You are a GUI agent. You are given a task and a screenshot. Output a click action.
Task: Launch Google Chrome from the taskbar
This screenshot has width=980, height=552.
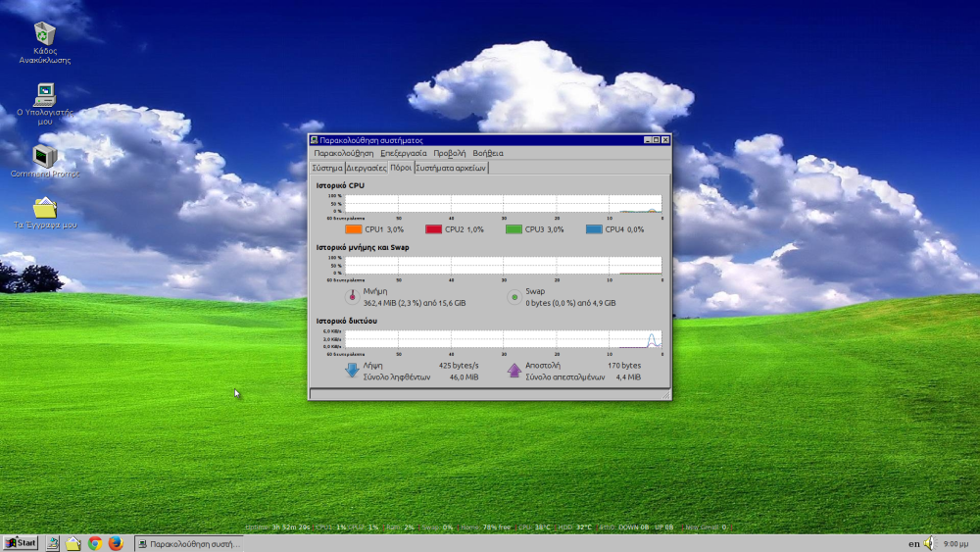(x=95, y=544)
